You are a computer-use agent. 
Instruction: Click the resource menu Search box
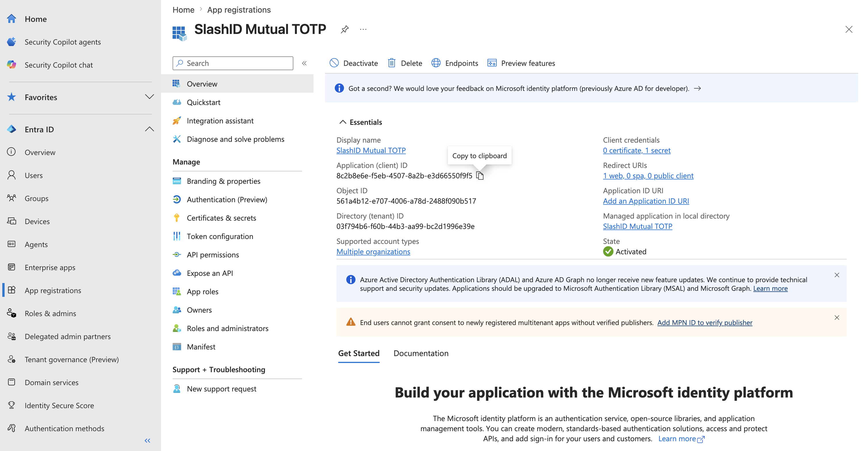click(233, 63)
